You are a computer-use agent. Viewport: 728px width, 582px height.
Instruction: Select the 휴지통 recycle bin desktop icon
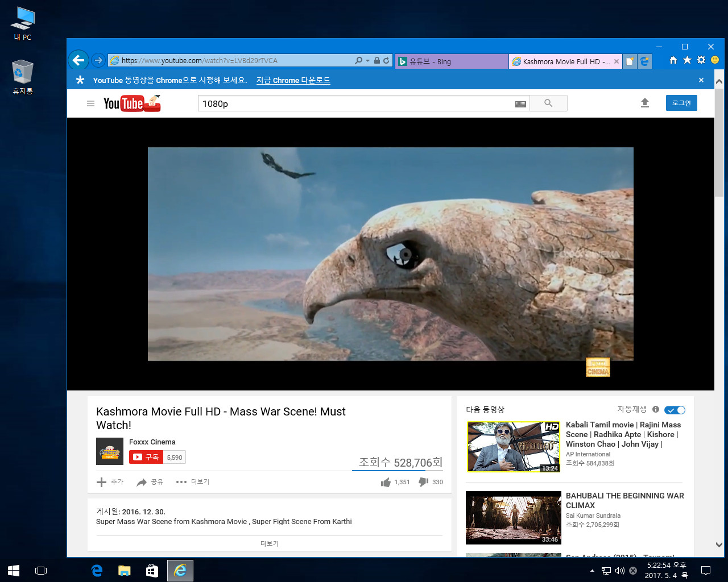pos(23,77)
